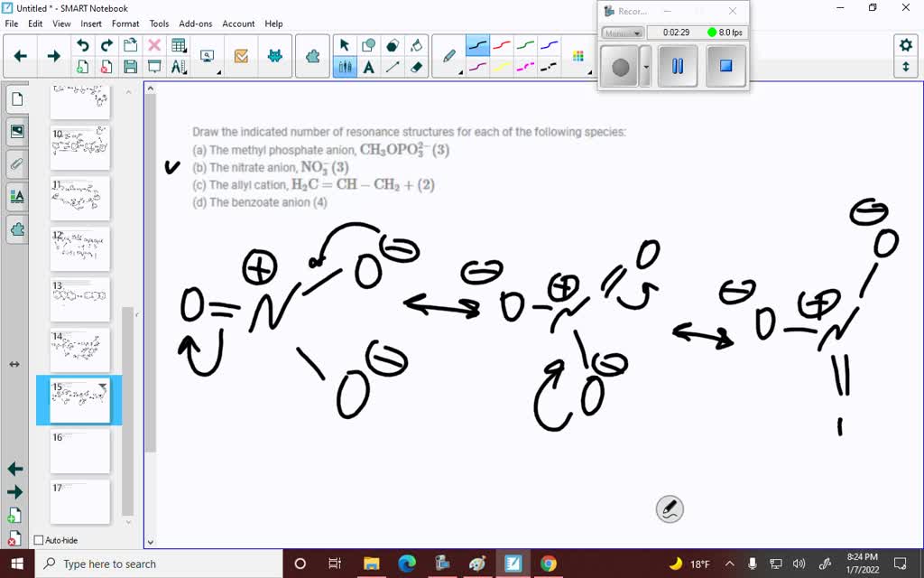Pause the screen recording

[x=677, y=66]
